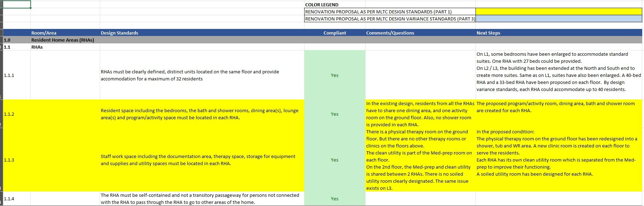Select the '1.1' row number cell
This screenshot has width=644, height=206.
17,47
